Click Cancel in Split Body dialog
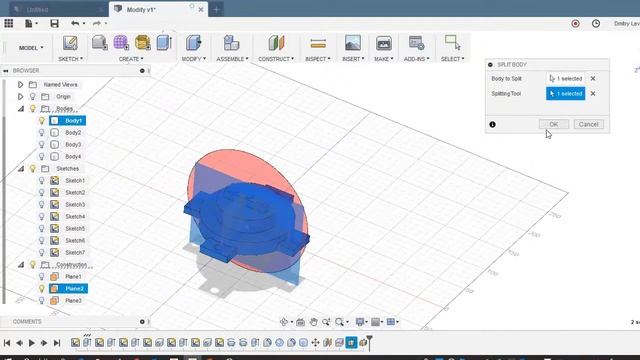640x360 pixels. click(589, 124)
